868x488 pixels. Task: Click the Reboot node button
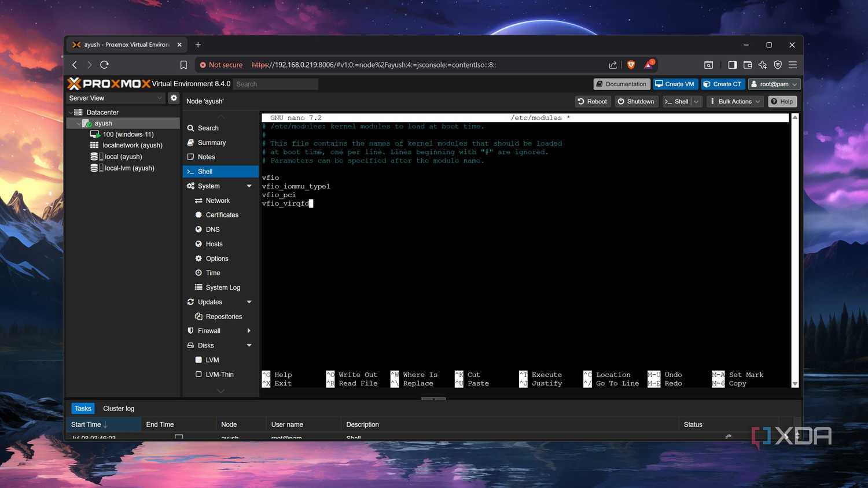pos(593,101)
